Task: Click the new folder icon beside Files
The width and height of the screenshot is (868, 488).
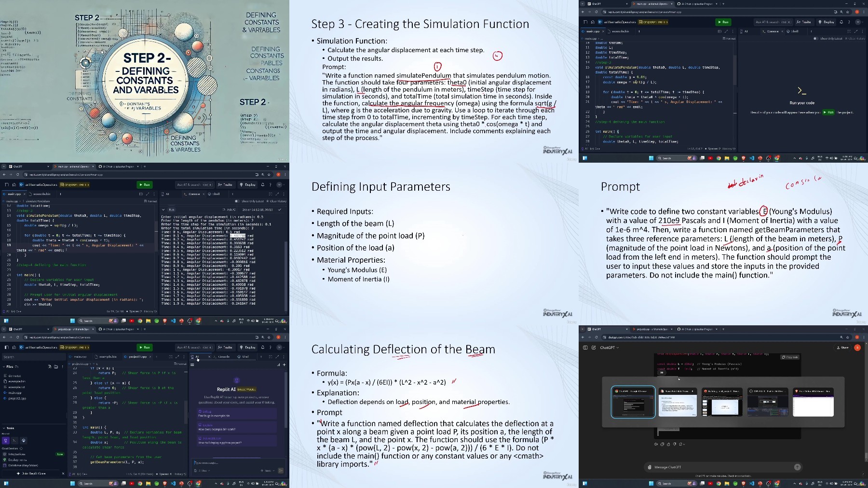Action: coord(55,367)
